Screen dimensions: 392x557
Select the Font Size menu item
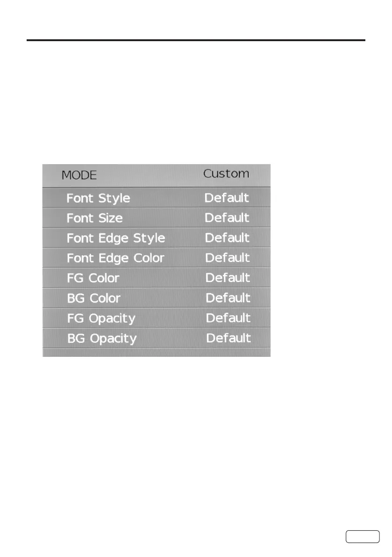[95, 218]
